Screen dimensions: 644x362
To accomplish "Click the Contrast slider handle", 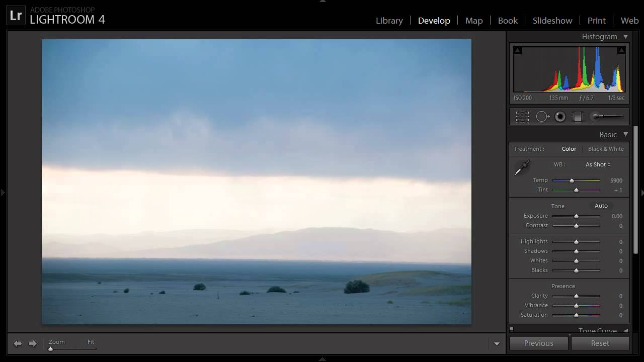I will 576,226.
